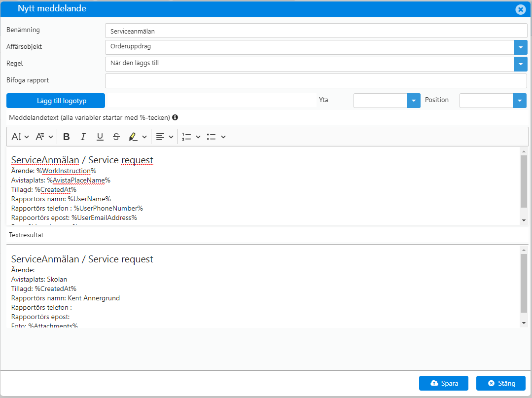Click the När den läggs till value
The image size is (532, 398).
(x=135, y=63)
